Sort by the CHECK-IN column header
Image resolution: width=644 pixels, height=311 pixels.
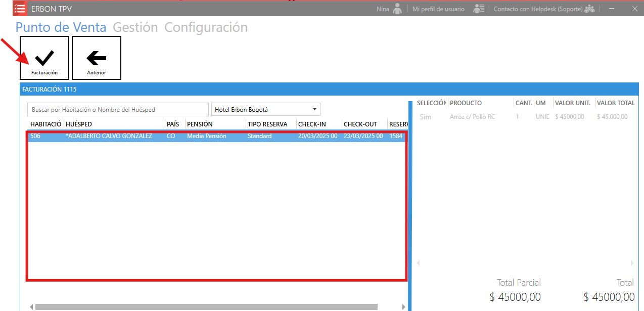point(312,124)
